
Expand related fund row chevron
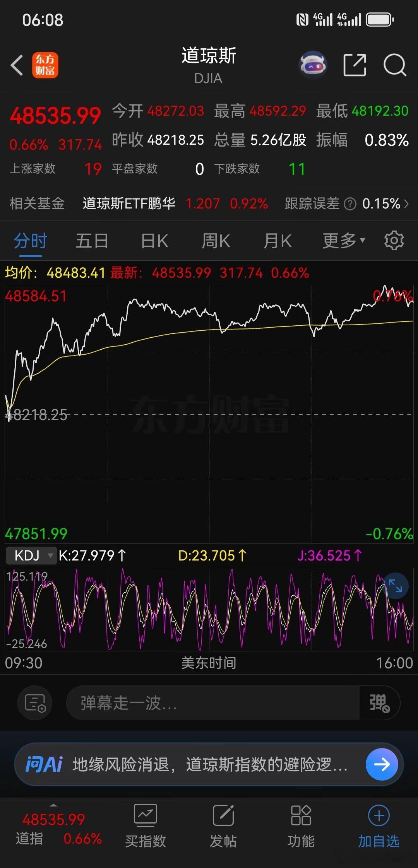pos(406,203)
